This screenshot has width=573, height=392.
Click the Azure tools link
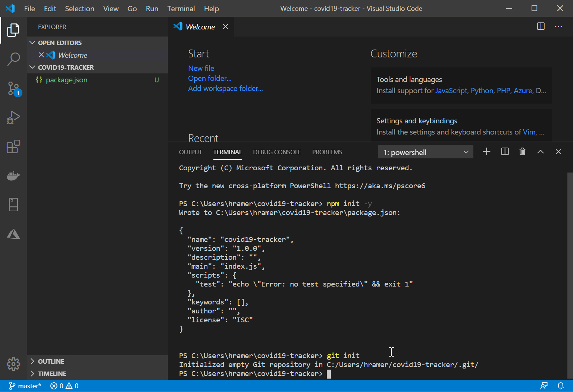coord(523,91)
